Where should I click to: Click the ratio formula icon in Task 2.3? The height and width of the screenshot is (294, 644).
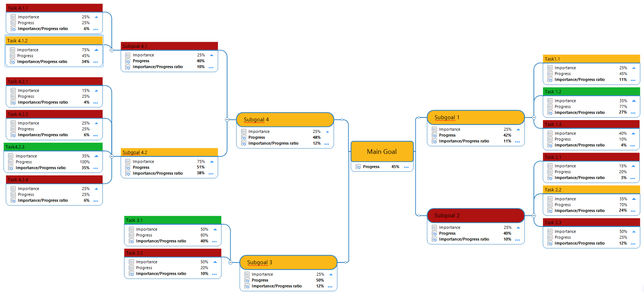(x=550, y=243)
